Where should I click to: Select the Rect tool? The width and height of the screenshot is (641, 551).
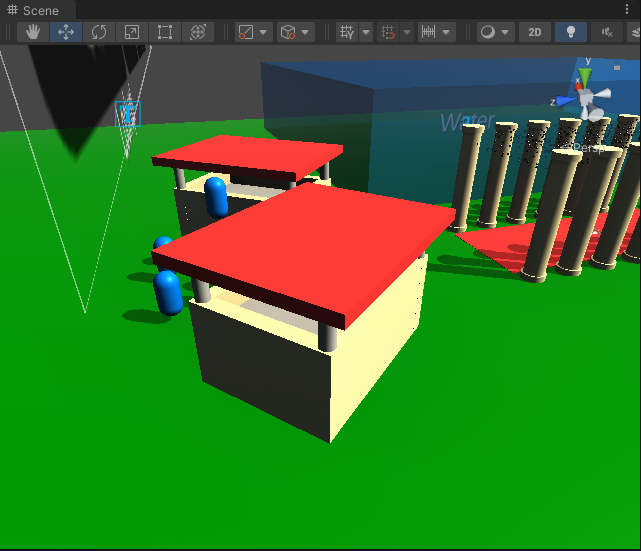(x=165, y=32)
